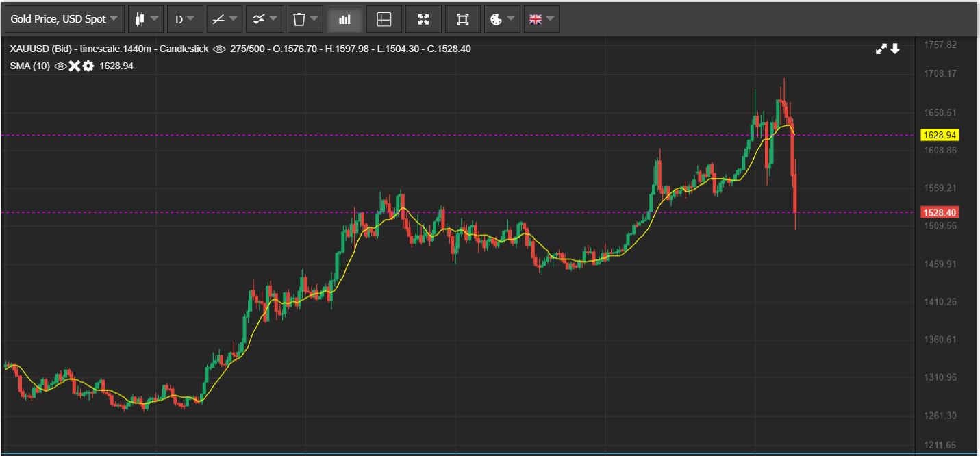This screenshot has width=980, height=456.
Task: Toggle visibility eye for XAUUSD candlestick series
Action: [219, 49]
